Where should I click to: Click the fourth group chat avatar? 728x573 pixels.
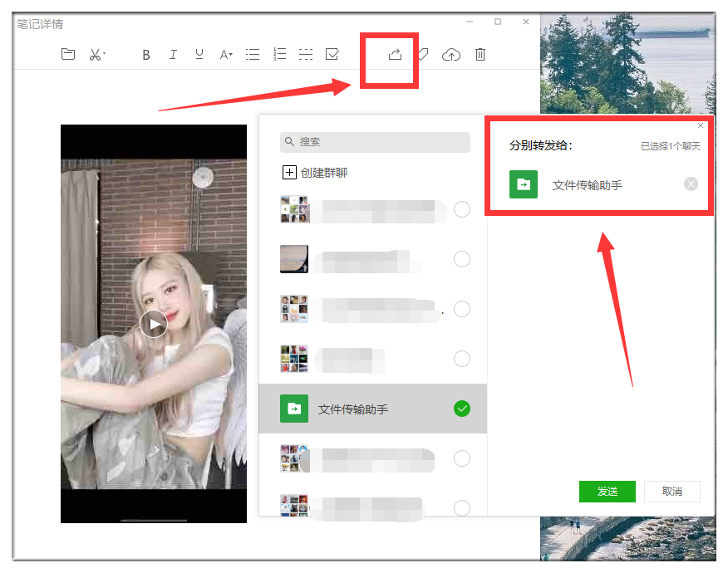tap(294, 359)
